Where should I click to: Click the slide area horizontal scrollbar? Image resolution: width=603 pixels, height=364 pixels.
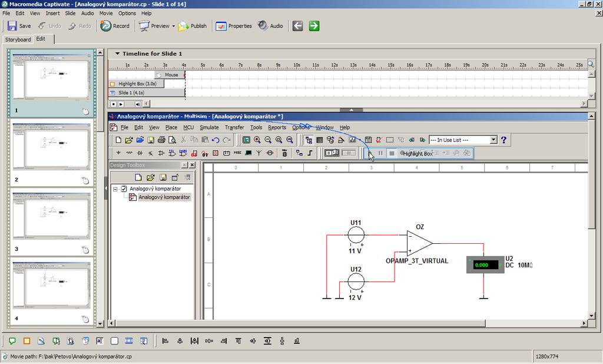pos(300,323)
